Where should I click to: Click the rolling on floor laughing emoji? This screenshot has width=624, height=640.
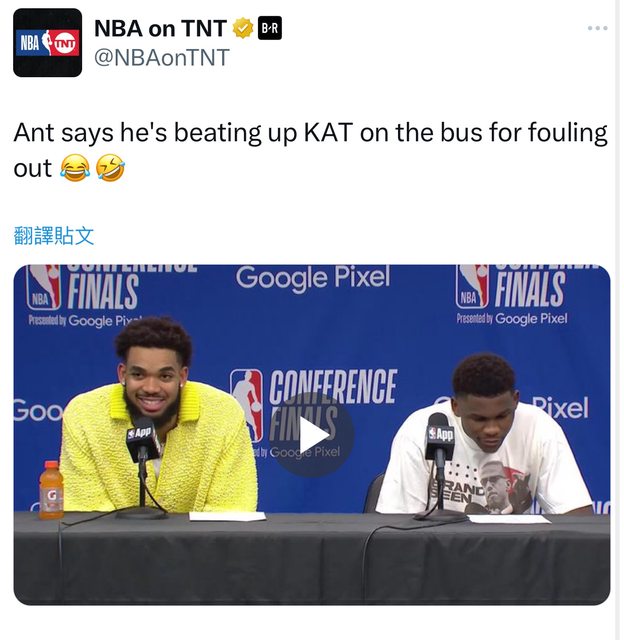tap(110, 168)
